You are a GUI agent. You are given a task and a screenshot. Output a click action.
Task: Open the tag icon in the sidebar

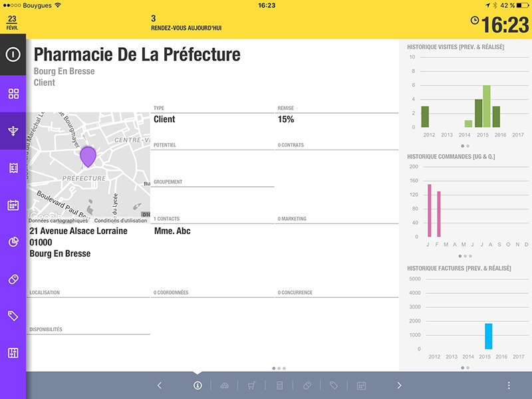[x=13, y=317]
